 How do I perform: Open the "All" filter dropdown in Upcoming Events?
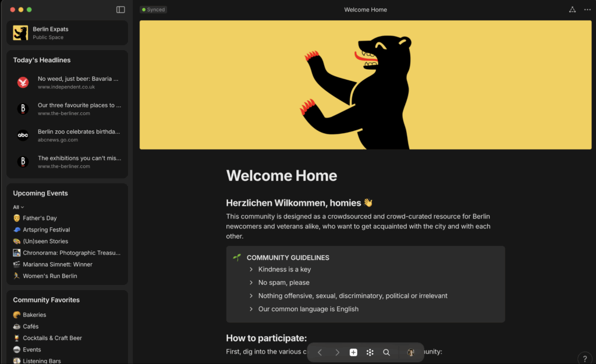pyautogui.click(x=19, y=207)
